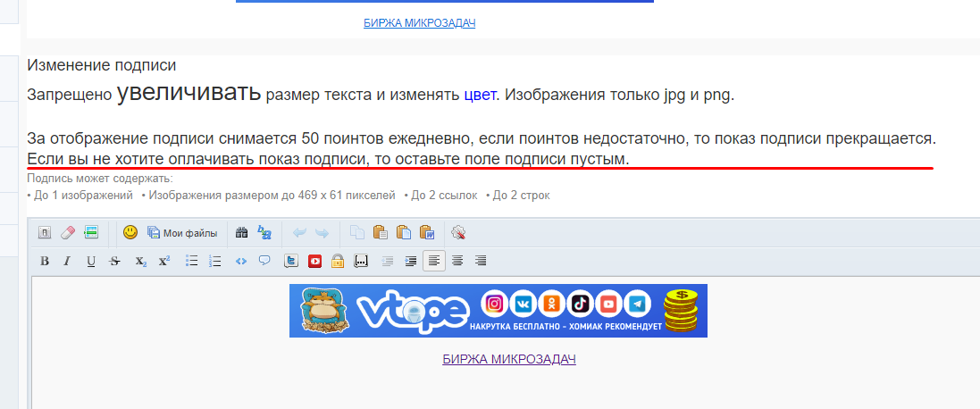This screenshot has height=409, width=980.
Task: Click the code tag icon
Action: click(x=241, y=261)
